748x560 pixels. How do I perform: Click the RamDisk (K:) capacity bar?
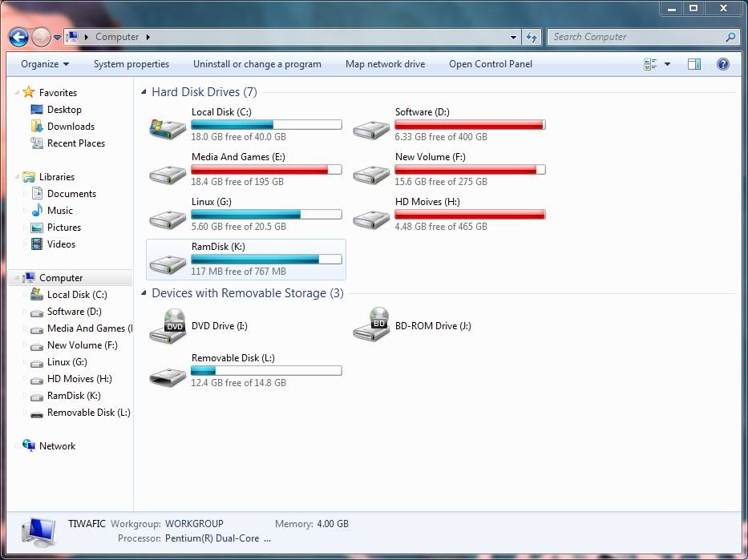click(x=266, y=260)
